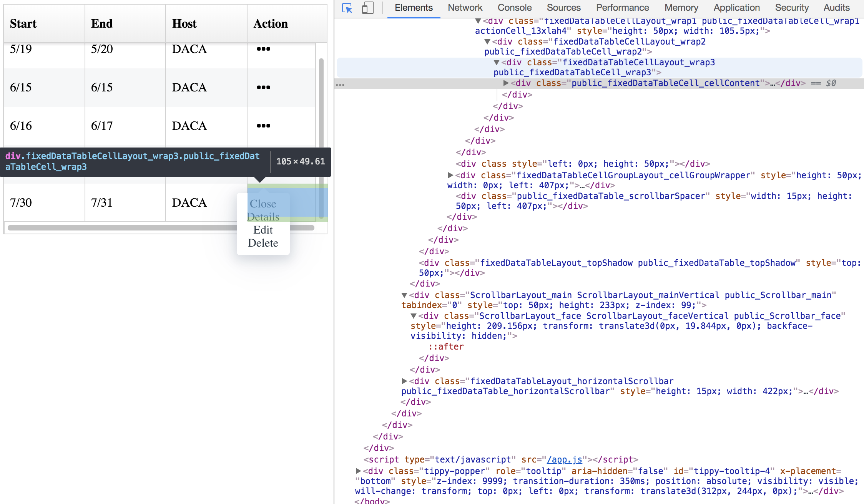Switch to the Network tab

pos(465,8)
